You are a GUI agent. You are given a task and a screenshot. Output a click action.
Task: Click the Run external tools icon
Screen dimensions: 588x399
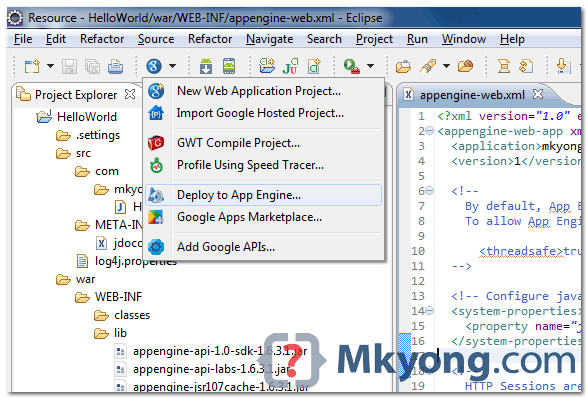352,66
